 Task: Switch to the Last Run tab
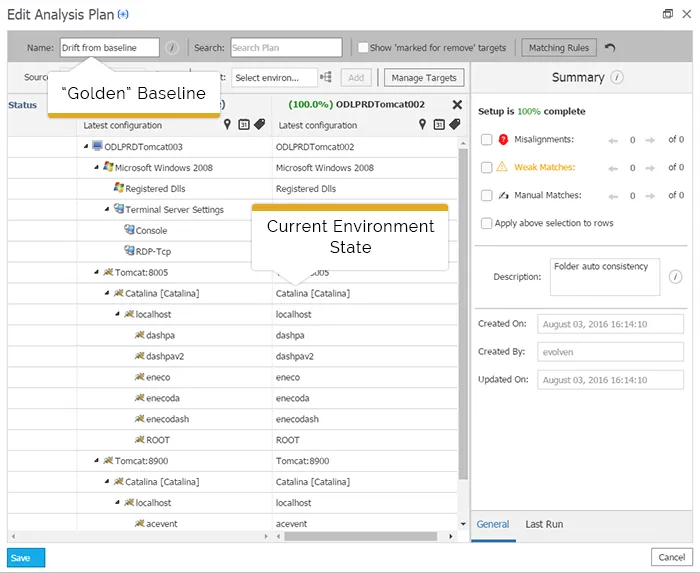pos(544,524)
